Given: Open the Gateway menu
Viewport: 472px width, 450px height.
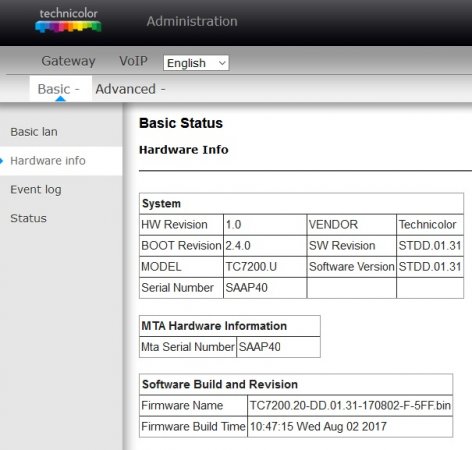Looking at the screenshot, I should click(68, 61).
